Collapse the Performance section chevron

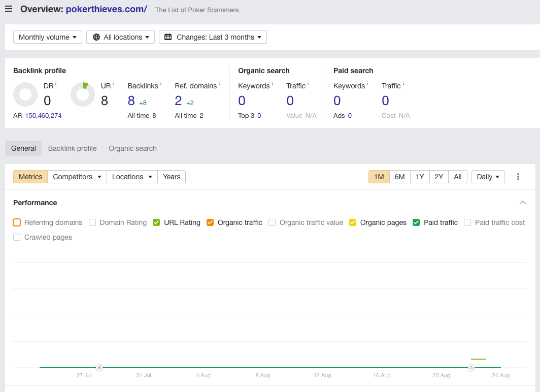coord(523,203)
